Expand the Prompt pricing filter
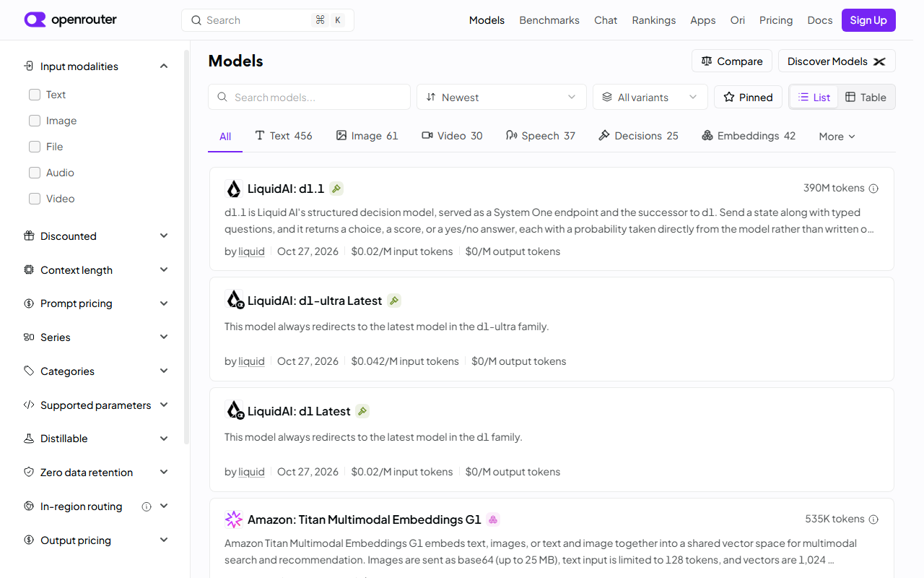The height and width of the screenshot is (578, 924). tap(96, 303)
